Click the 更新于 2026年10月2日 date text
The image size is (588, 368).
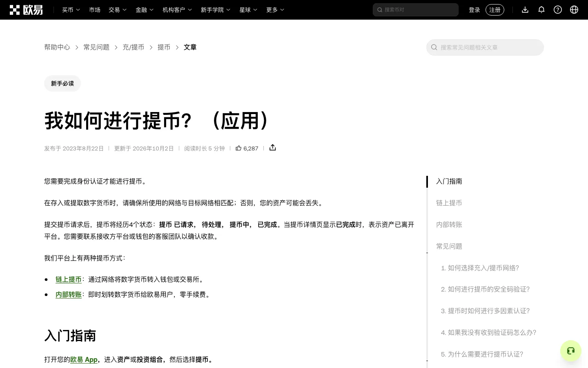(x=144, y=148)
